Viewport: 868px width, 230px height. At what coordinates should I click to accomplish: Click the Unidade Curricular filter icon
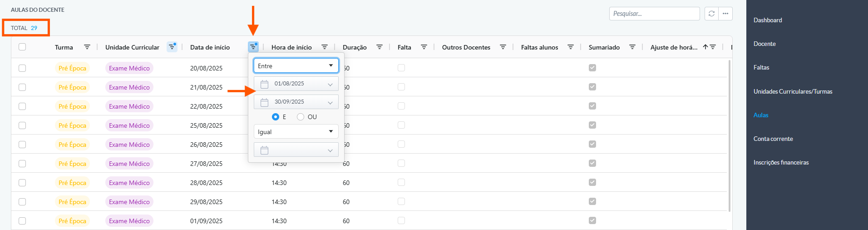172,47
